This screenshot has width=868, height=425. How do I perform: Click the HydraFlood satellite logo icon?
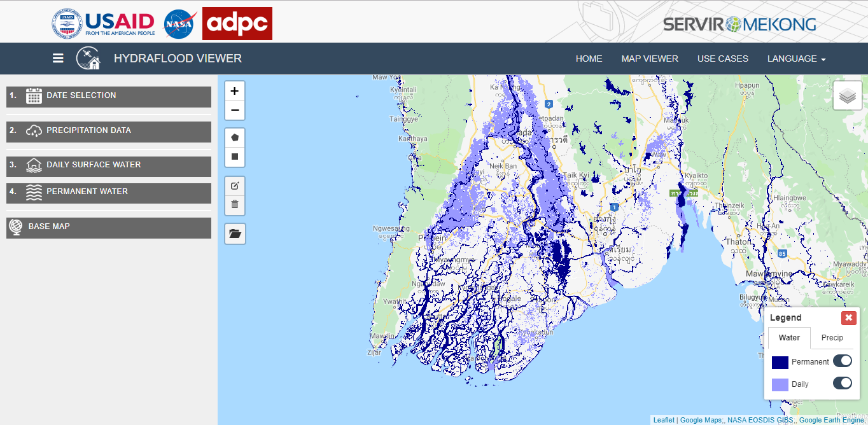[88, 59]
